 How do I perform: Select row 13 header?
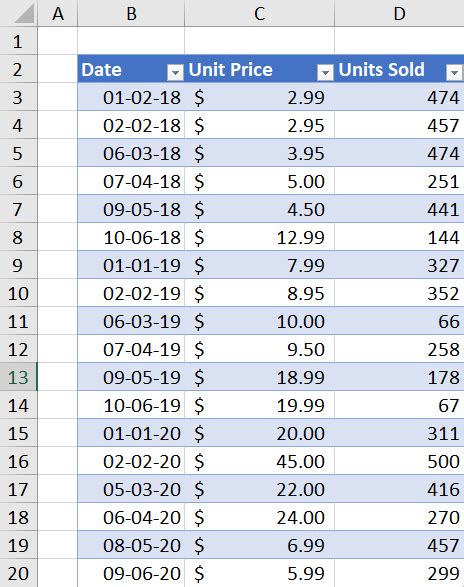click(18, 377)
